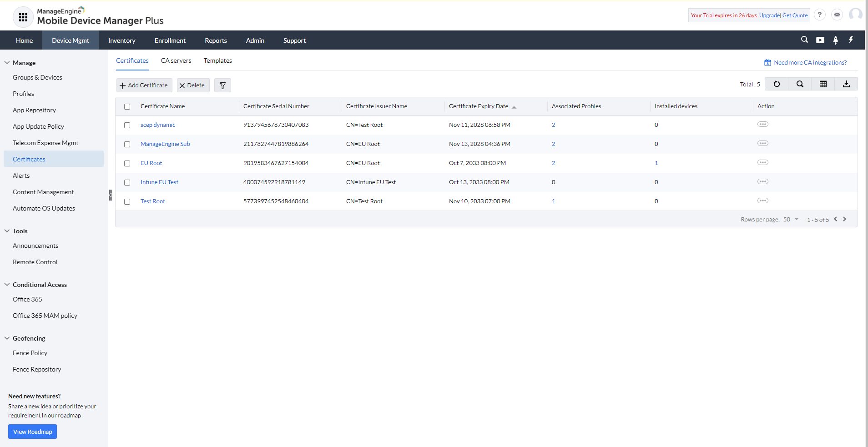Click installed devices count for EU Root
The width and height of the screenshot is (868, 447).
click(x=656, y=163)
